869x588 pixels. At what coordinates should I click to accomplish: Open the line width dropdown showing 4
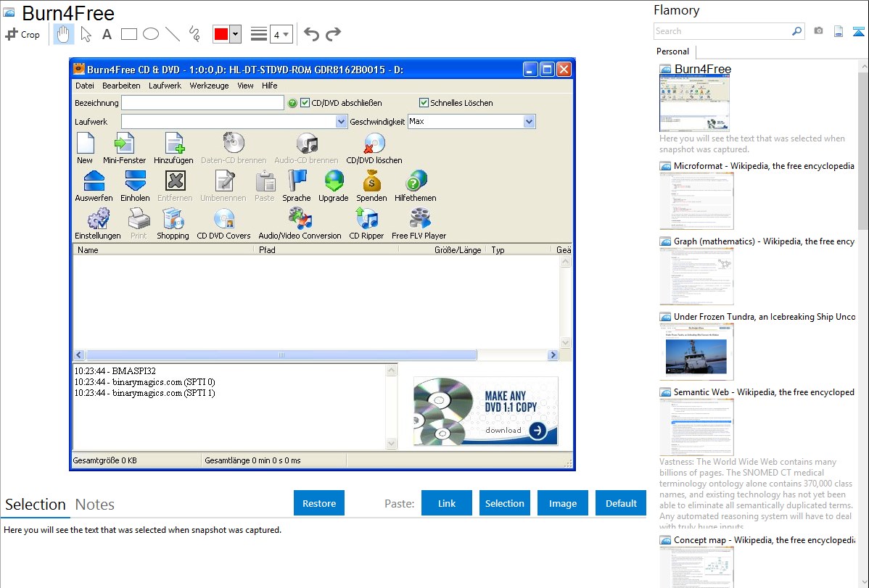[281, 34]
